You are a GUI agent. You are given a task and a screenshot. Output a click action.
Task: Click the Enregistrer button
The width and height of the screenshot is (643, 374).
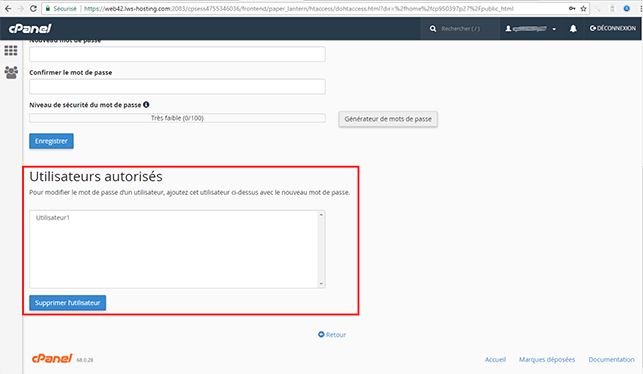tap(51, 141)
